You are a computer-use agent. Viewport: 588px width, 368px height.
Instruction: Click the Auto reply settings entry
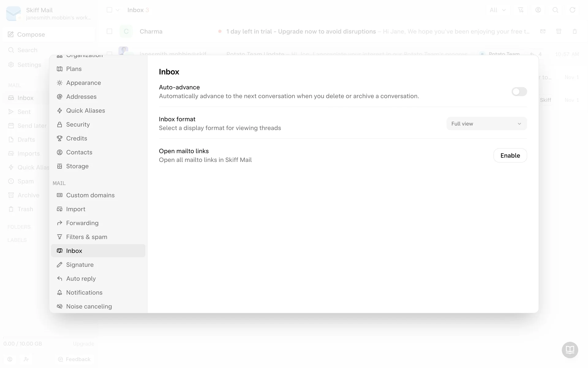(x=81, y=279)
